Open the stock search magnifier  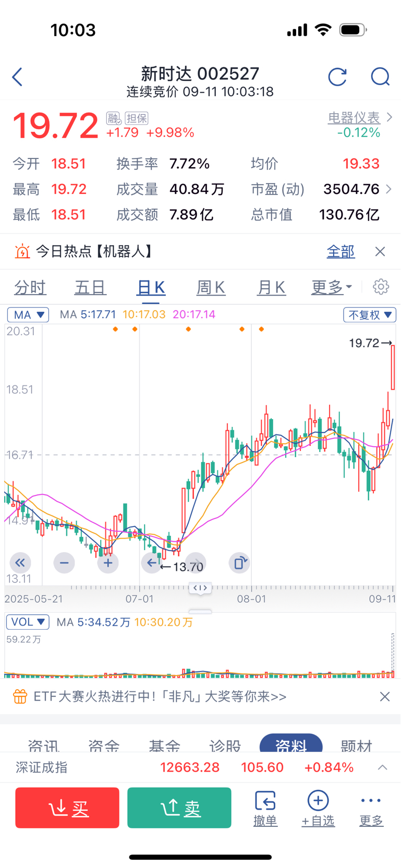pyautogui.click(x=380, y=77)
